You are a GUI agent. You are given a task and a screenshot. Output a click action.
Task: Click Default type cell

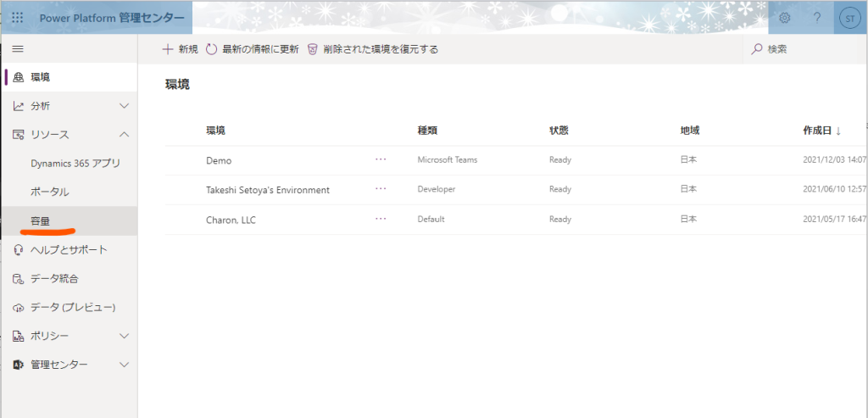(431, 219)
